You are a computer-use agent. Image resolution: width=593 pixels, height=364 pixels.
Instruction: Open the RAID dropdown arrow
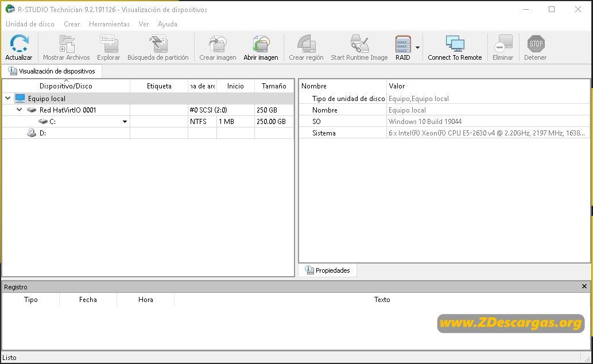coord(417,48)
